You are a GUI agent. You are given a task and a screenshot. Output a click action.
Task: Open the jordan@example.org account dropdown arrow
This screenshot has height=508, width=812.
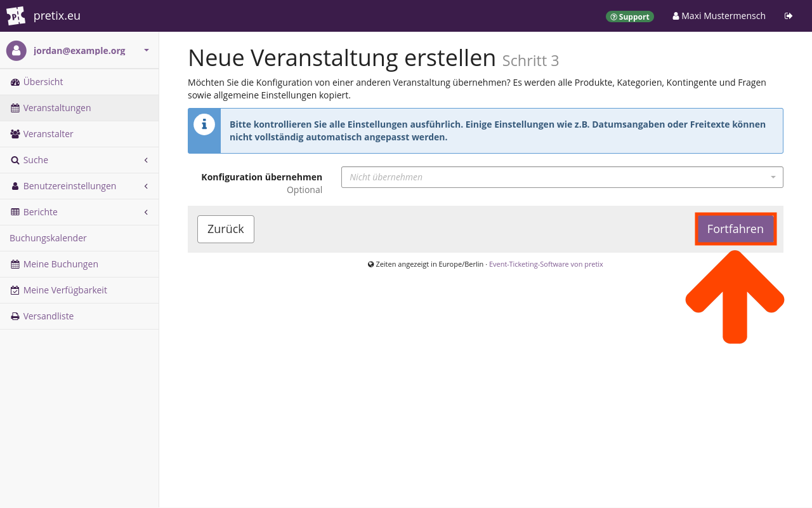147,50
